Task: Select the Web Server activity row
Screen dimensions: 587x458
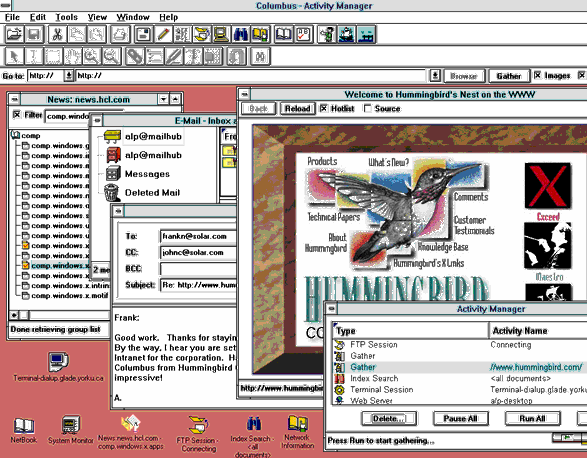Action: coord(460,400)
